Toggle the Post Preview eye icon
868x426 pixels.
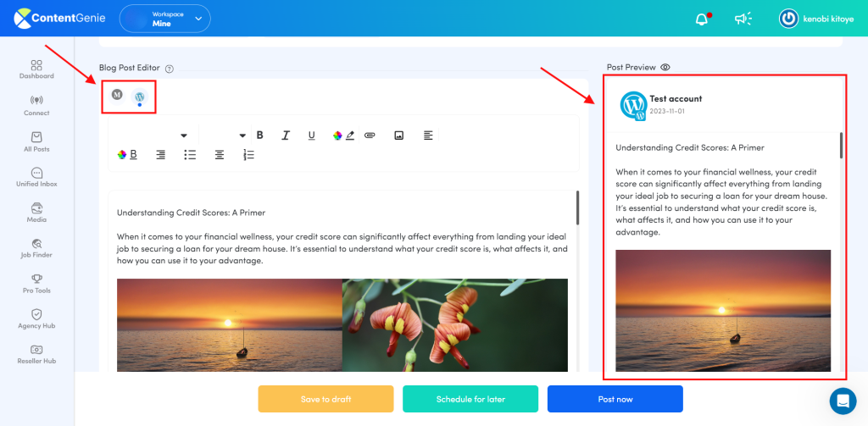pos(665,67)
